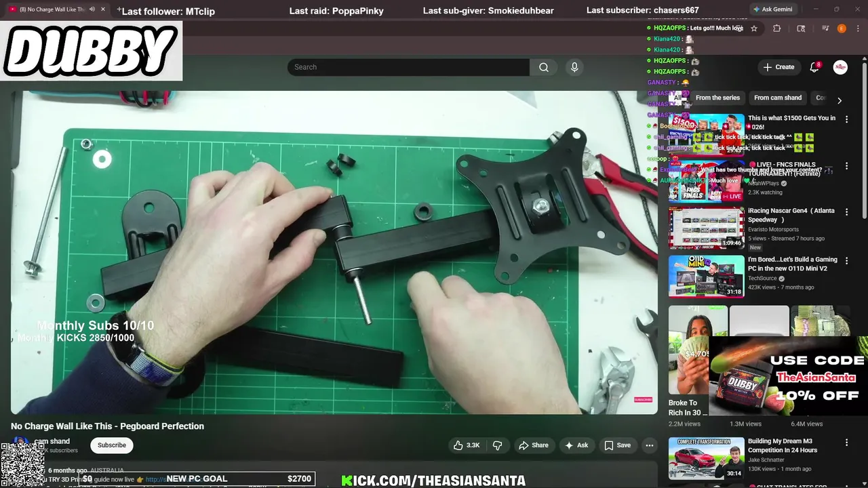Open the O11D Mini V2 gaming PC thumbnail
The width and height of the screenshot is (868, 488).
[x=706, y=277]
